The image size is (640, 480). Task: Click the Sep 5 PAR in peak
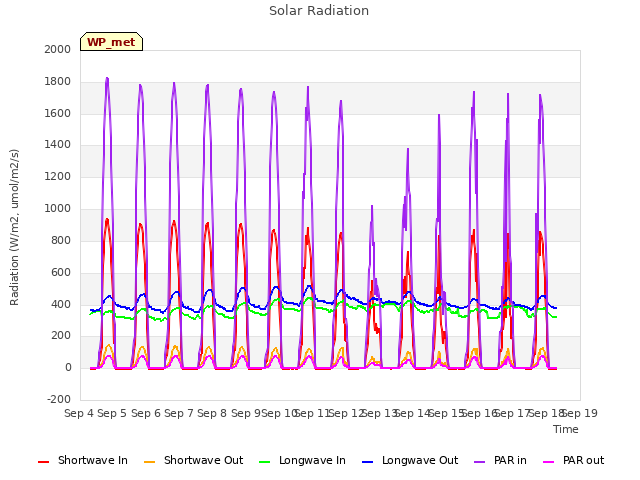pos(107,78)
